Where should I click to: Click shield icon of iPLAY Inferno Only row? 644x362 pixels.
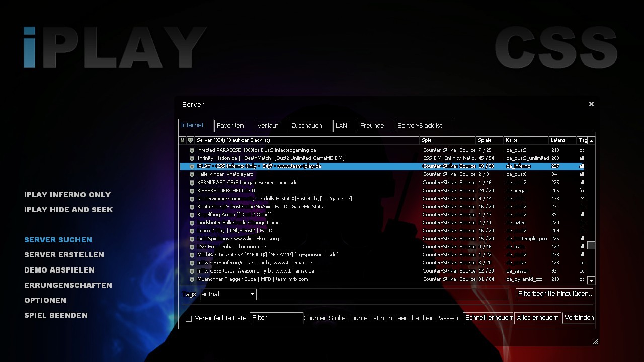coord(192,166)
